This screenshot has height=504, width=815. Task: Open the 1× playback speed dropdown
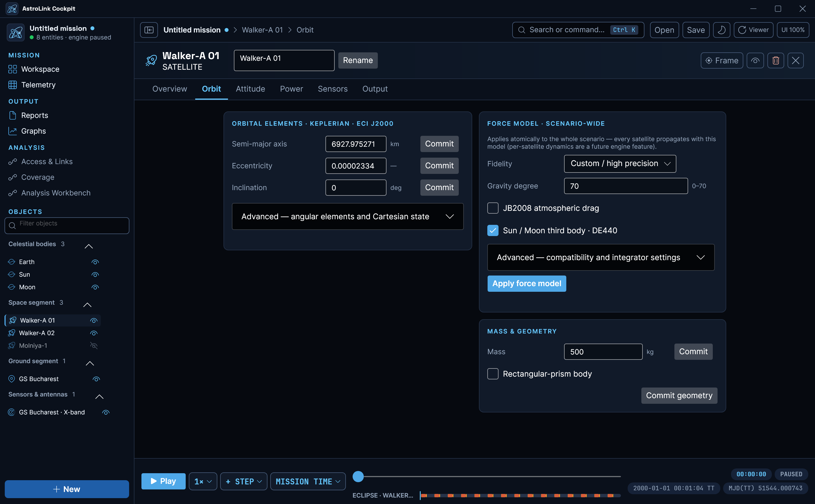(x=203, y=481)
